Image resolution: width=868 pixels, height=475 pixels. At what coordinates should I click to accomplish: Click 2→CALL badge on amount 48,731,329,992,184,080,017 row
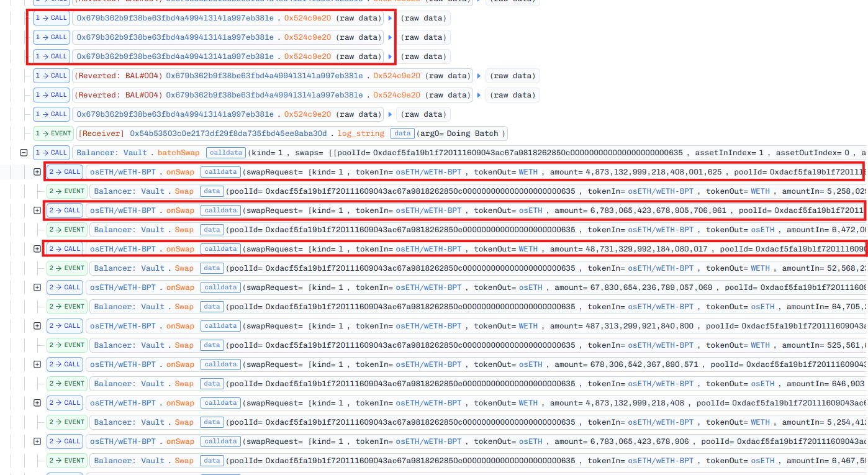(65, 249)
